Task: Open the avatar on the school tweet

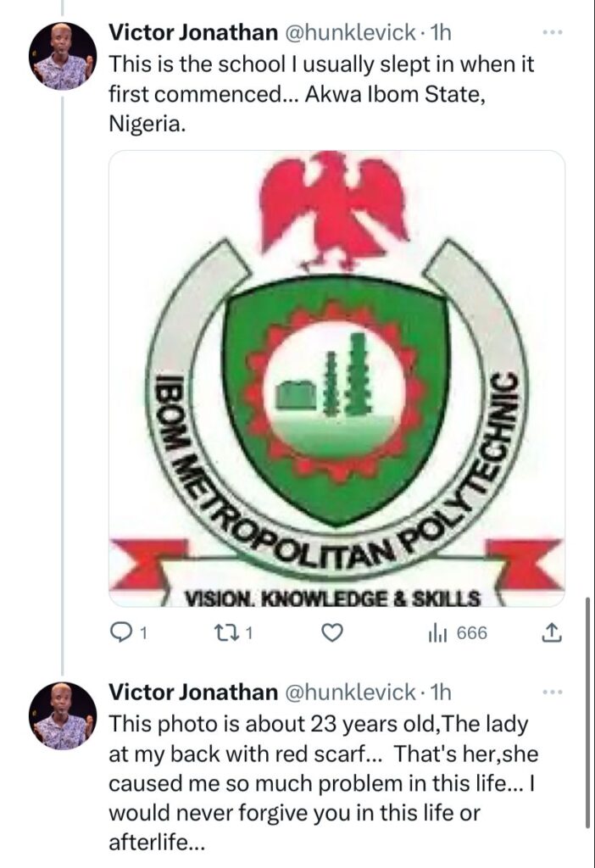Action: (62, 57)
